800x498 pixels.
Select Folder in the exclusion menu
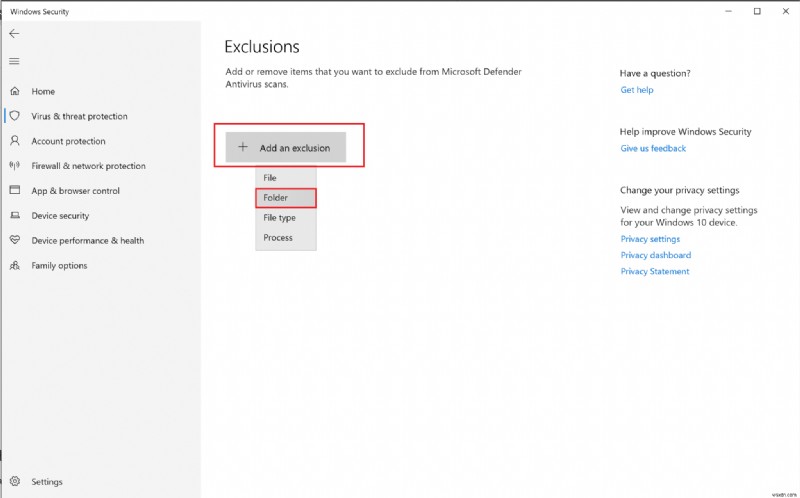(276, 198)
